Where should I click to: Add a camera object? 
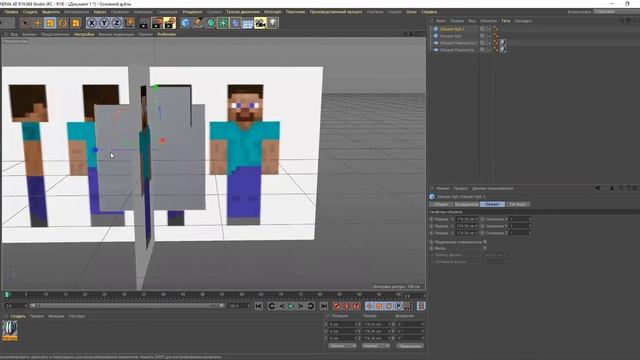point(260,23)
